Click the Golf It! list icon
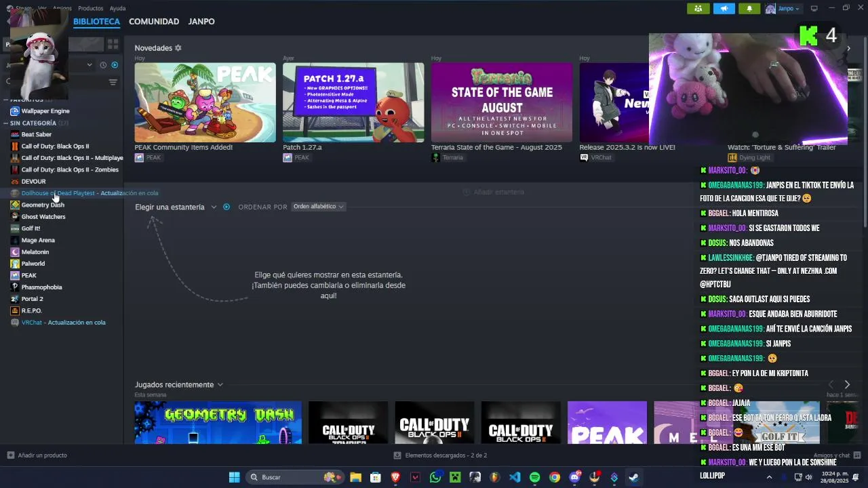 pyautogui.click(x=15, y=228)
